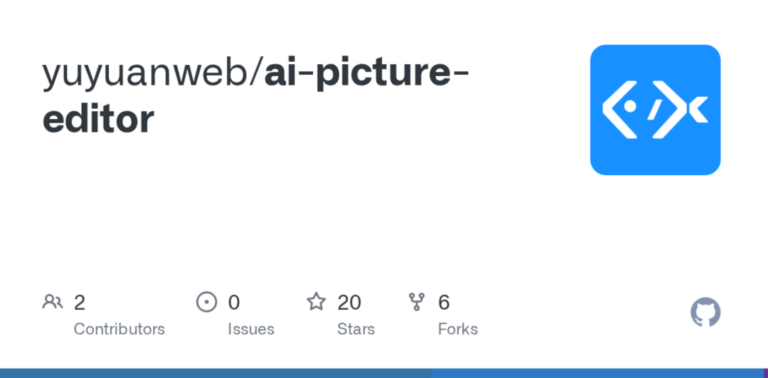The image size is (768, 378).
Task: Click the purple sliver of the language bar
Action: tap(766, 374)
